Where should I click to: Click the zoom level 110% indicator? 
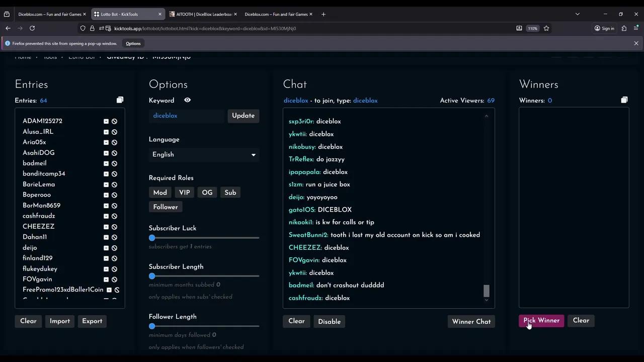point(533,28)
